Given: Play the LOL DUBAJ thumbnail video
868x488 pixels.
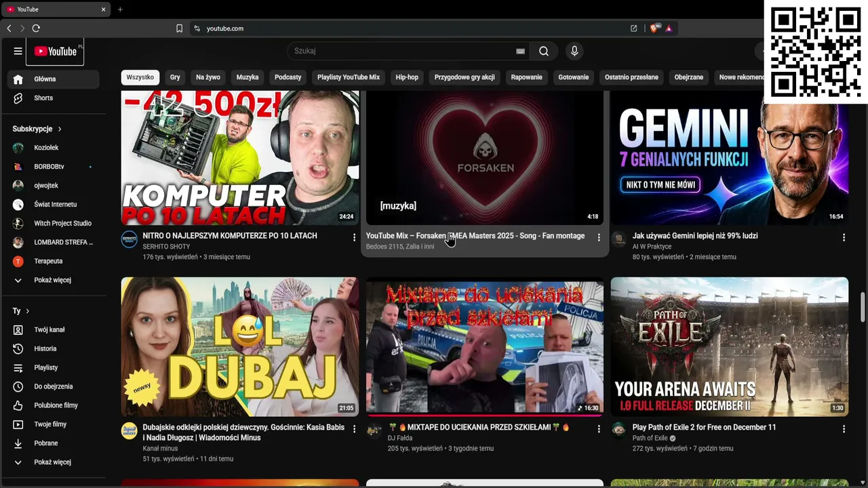Looking at the screenshot, I should click(240, 347).
